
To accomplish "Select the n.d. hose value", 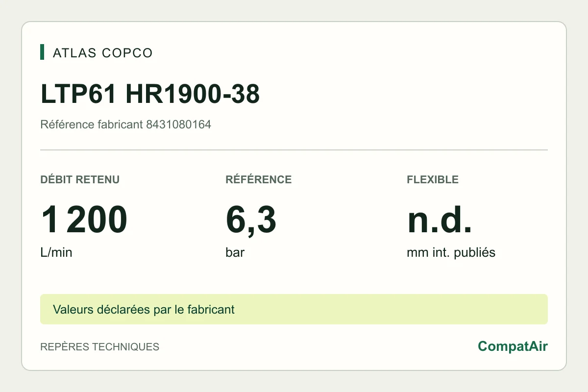I will point(440,220).
